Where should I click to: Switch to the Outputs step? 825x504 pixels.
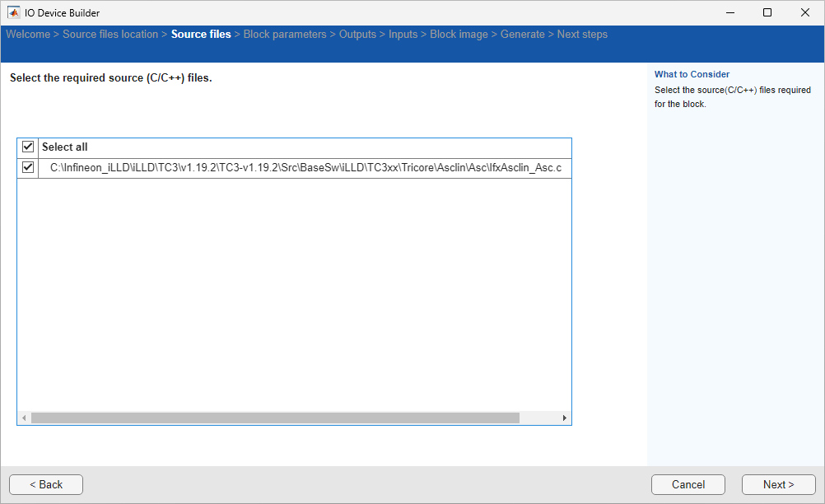click(357, 35)
